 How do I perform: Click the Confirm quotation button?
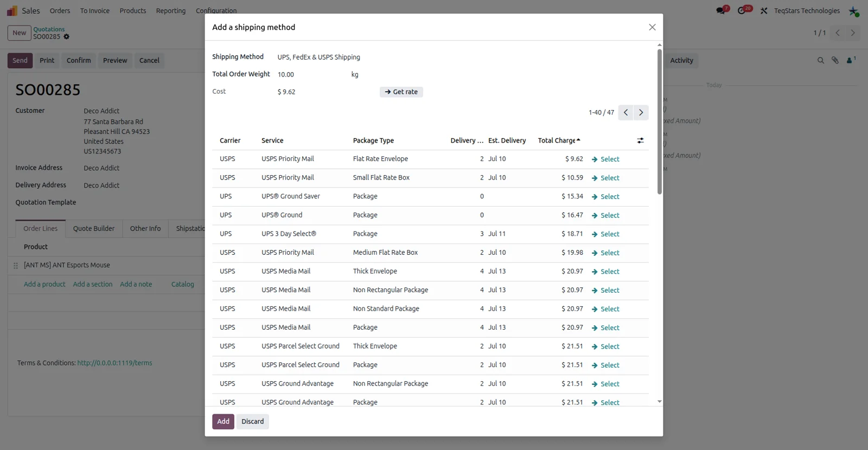[x=79, y=61]
